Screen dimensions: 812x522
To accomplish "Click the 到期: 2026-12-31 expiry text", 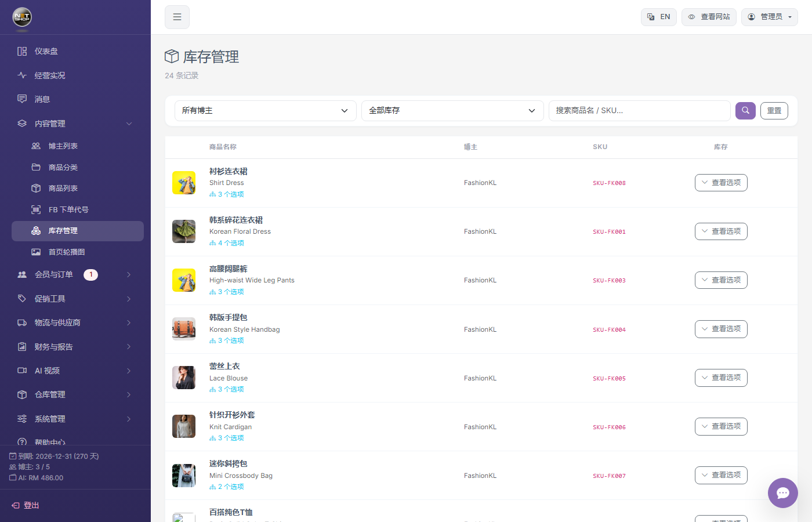I will [x=54, y=456].
